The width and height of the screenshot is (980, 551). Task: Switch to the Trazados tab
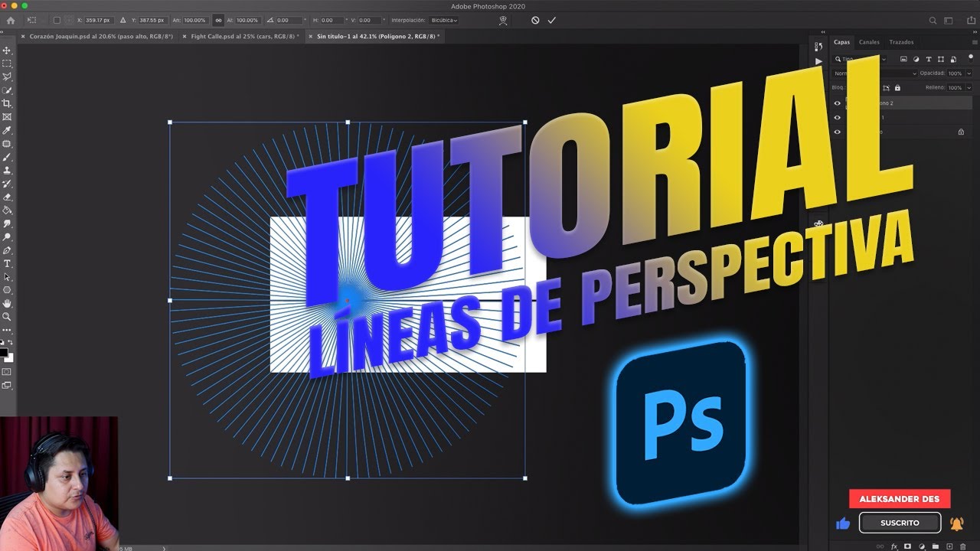point(901,43)
